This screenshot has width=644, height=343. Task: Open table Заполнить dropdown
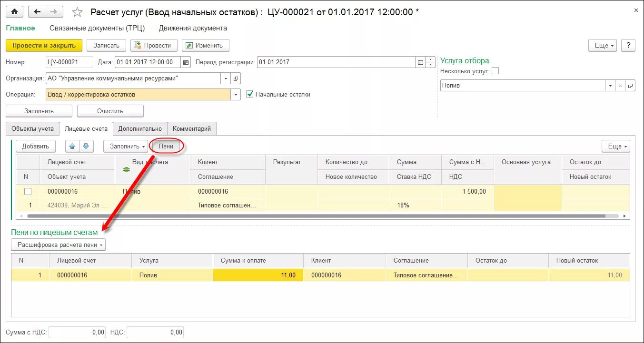click(125, 146)
